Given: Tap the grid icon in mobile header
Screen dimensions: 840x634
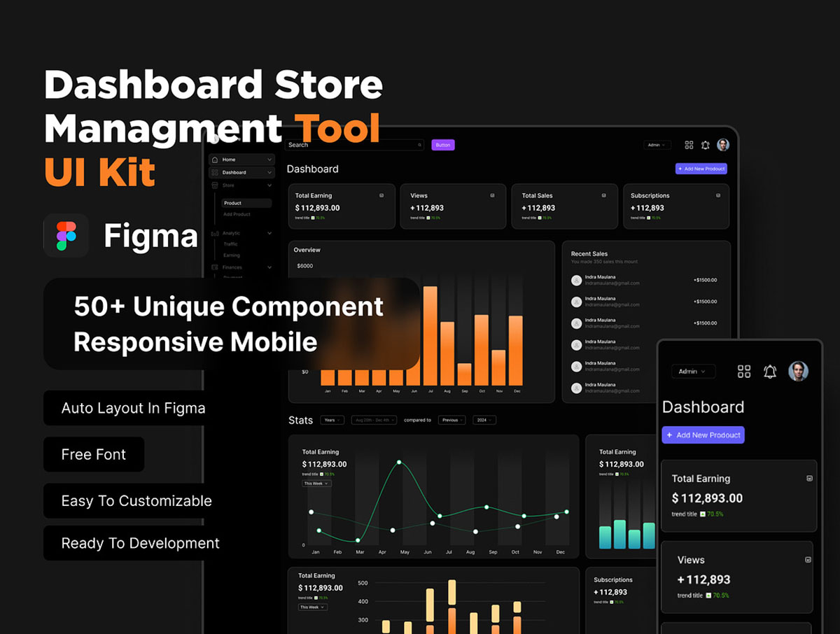Looking at the screenshot, I should (744, 372).
